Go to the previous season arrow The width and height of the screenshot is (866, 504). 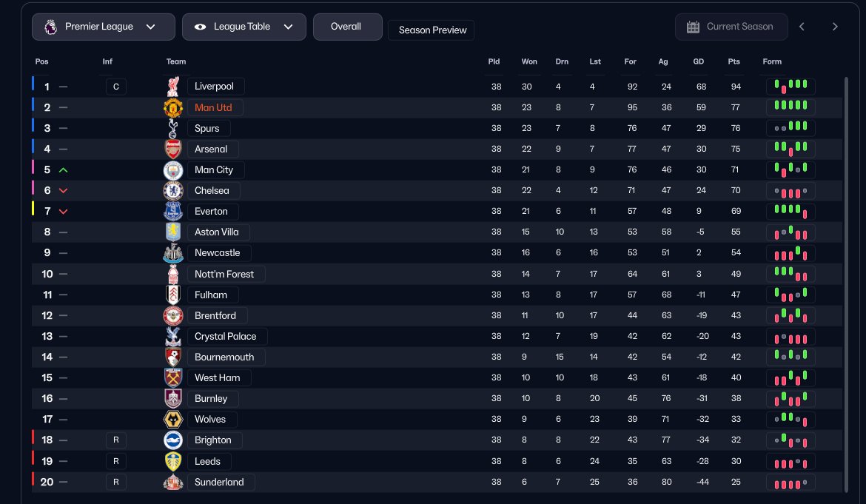click(802, 27)
